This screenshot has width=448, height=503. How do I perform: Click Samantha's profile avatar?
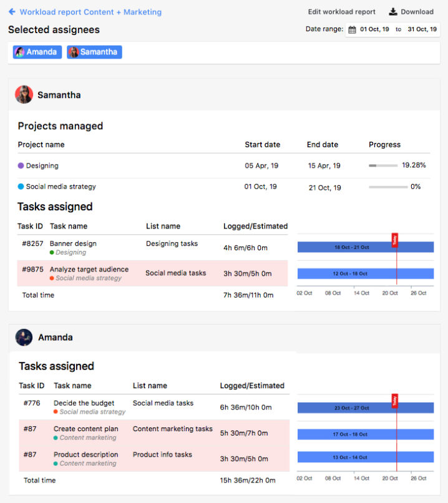point(22,94)
